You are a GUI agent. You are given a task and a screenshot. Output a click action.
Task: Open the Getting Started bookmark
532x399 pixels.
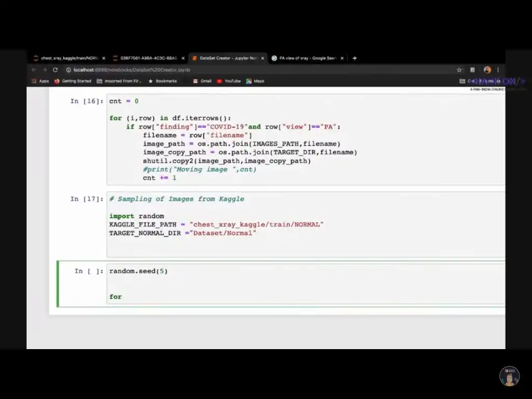coord(73,81)
